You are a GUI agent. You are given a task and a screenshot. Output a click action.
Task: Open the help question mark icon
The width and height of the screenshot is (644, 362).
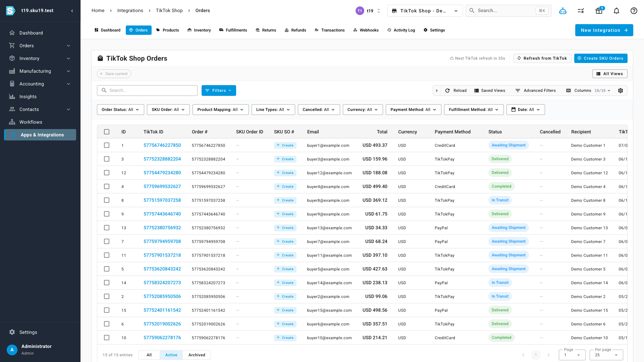tap(634, 11)
